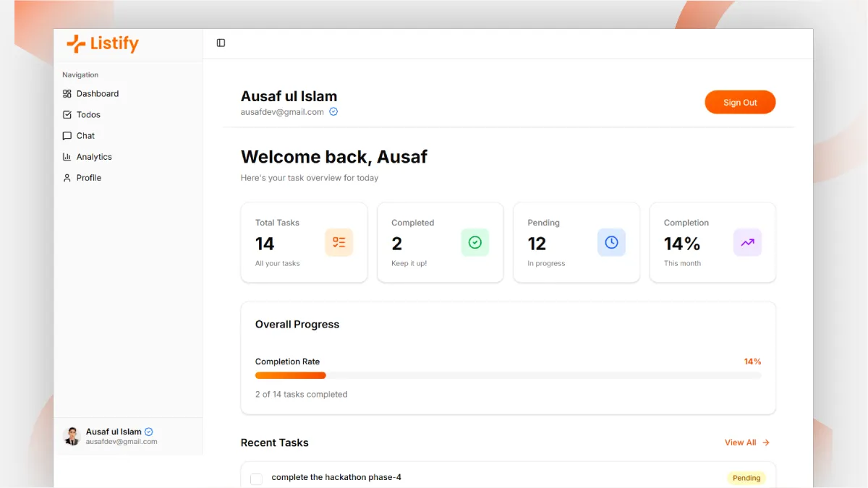Open the Pending tasks card
The width and height of the screenshot is (868, 488).
576,242
